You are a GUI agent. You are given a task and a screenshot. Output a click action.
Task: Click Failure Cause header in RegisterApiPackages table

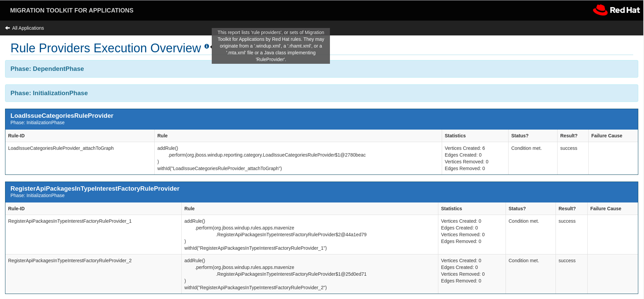[x=606, y=209]
